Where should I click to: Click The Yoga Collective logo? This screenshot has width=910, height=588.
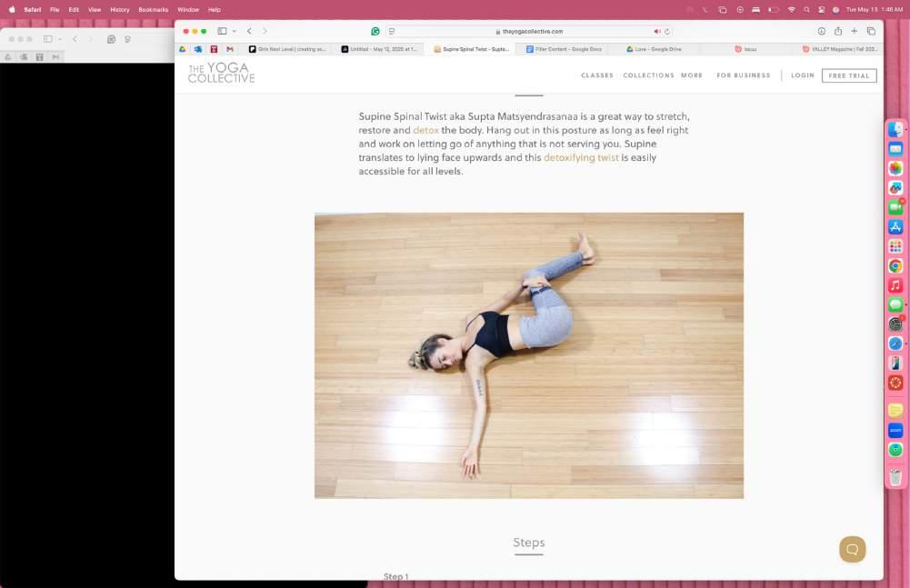pos(221,73)
